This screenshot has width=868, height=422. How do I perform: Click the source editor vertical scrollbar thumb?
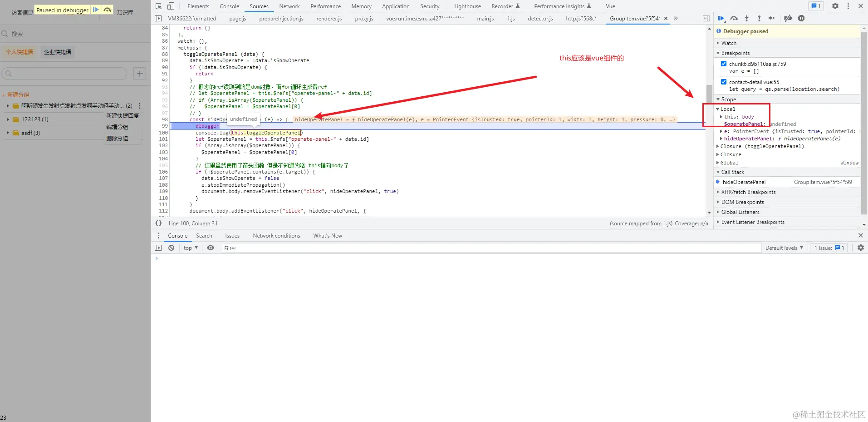click(x=709, y=94)
